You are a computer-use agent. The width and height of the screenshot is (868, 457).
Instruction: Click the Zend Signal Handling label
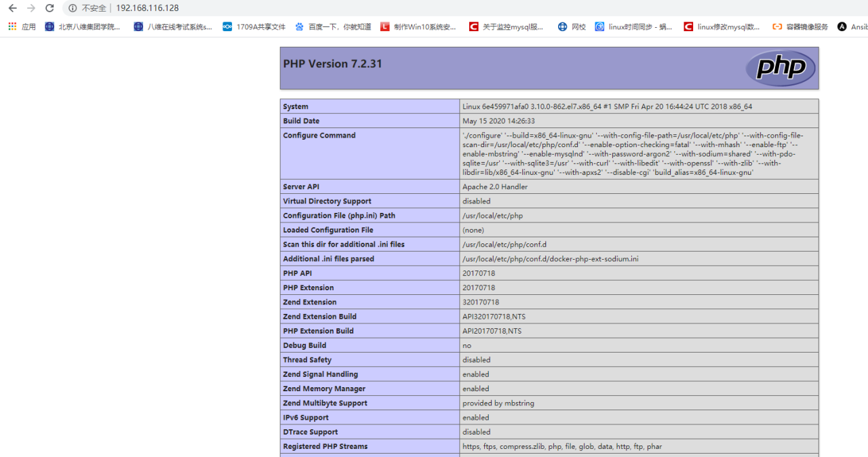tap(321, 374)
